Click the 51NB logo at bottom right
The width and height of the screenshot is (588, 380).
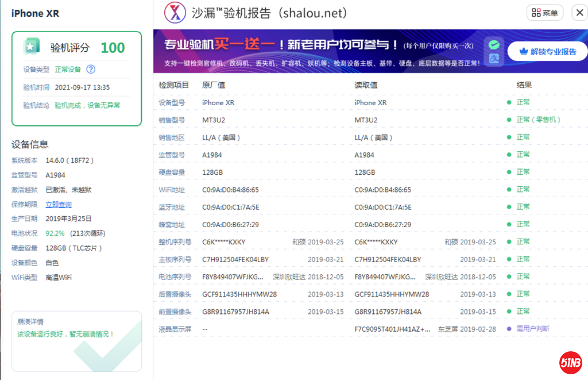tap(571, 362)
